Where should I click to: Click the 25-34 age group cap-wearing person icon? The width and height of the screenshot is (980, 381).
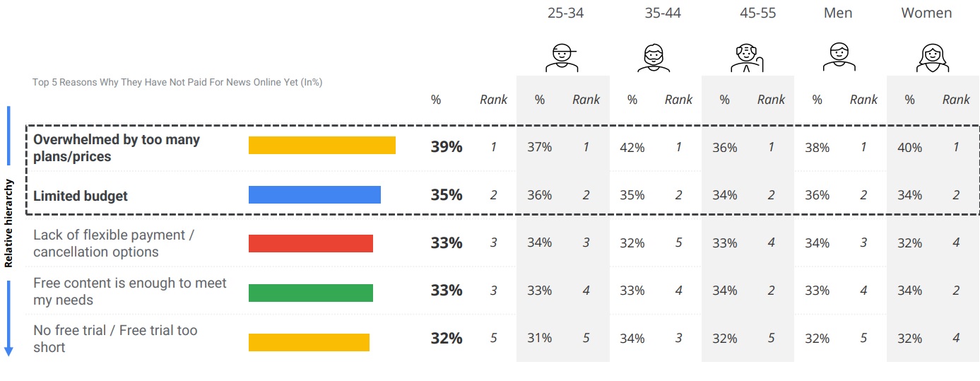click(x=562, y=58)
